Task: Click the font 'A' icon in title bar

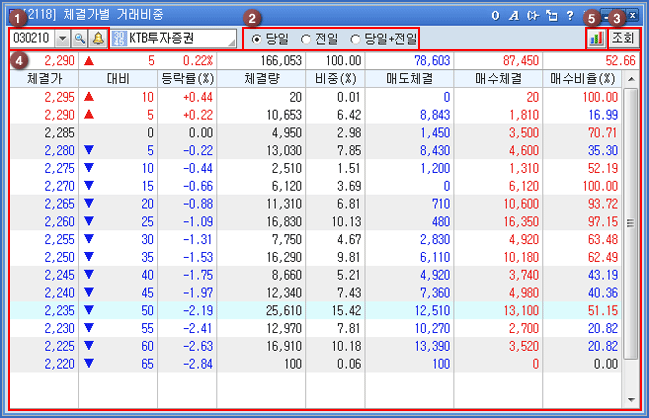Action: pyautogui.click(x=513, y=15)
